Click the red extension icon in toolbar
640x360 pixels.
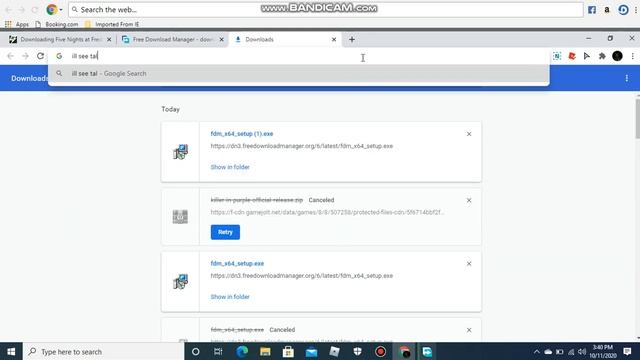coord(572,56)
